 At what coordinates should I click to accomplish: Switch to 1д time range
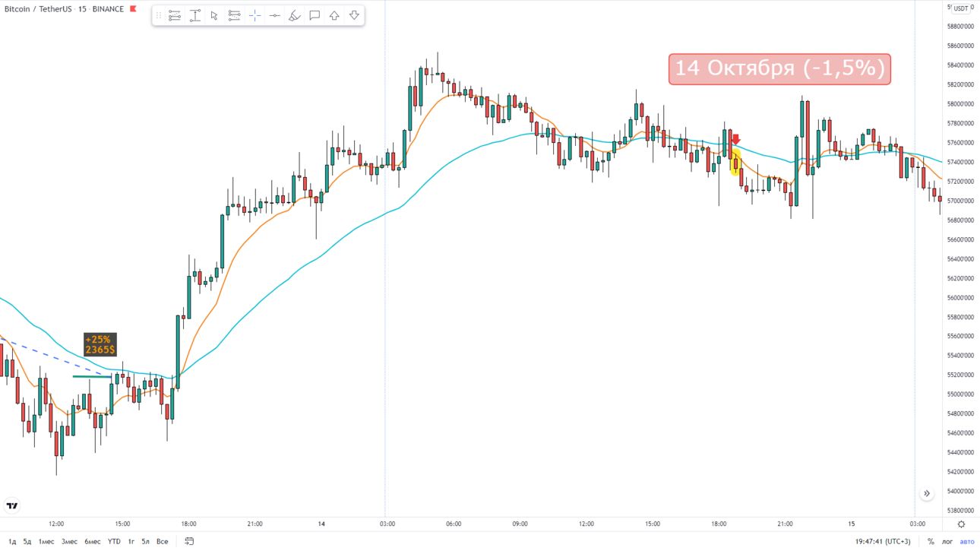[11, 542]
